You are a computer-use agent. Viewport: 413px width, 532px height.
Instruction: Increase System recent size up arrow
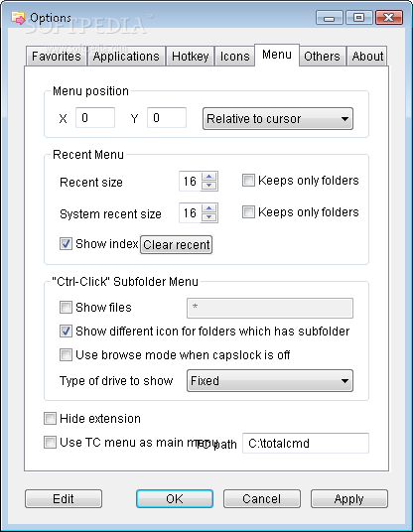209,208
